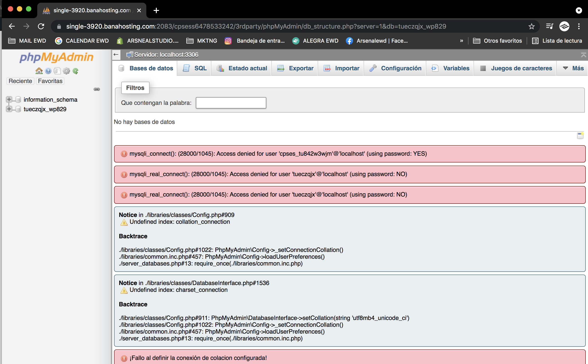
Task: Open tab search dropdown in title bar
Action: pos(579,10)
